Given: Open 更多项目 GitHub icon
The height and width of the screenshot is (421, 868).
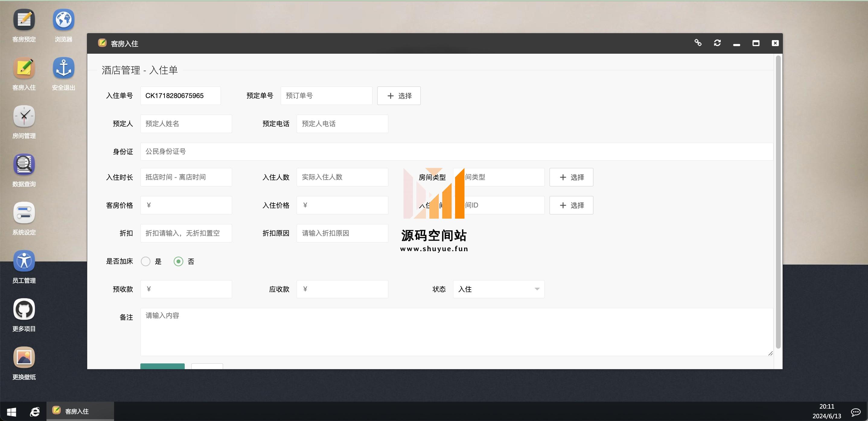Looking at the screenshot, I should (24, 315).
